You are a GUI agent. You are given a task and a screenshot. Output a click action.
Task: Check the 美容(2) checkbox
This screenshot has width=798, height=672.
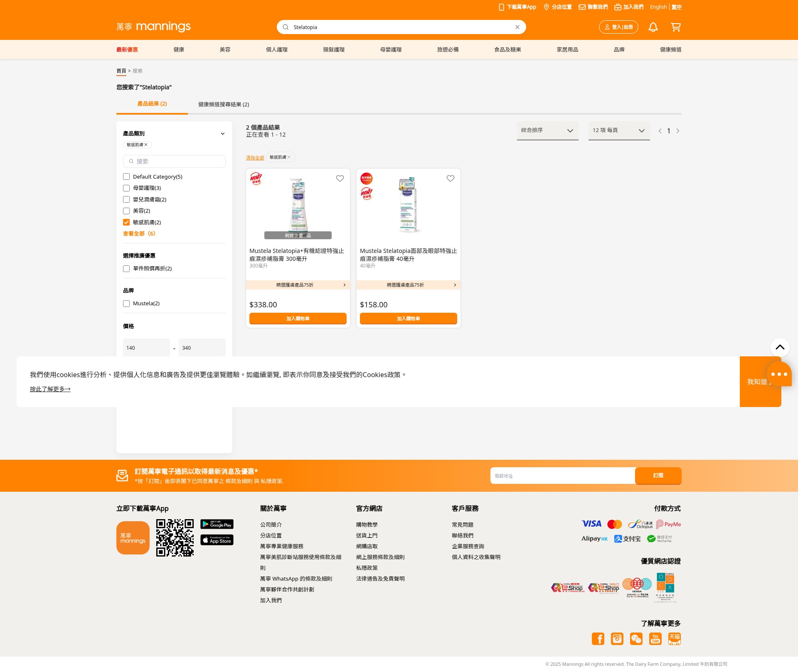tap(126, 211)
